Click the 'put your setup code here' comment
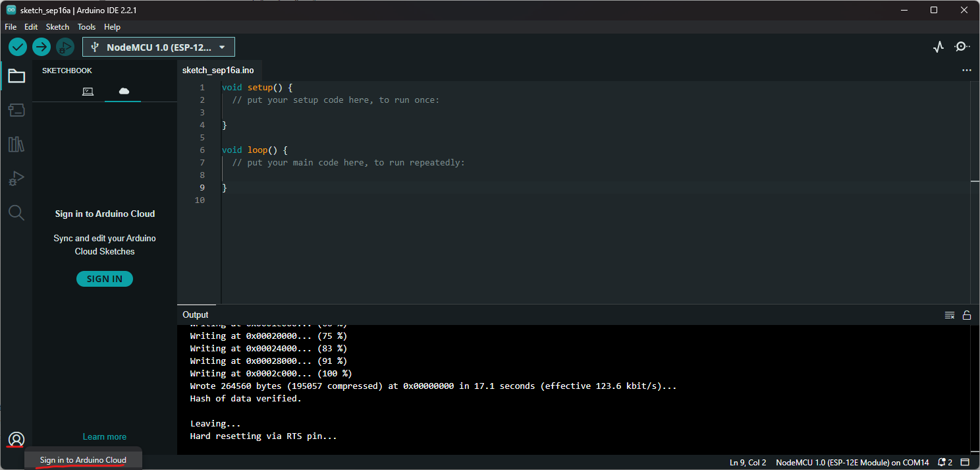Screen dimensions: 980x470 335,100
